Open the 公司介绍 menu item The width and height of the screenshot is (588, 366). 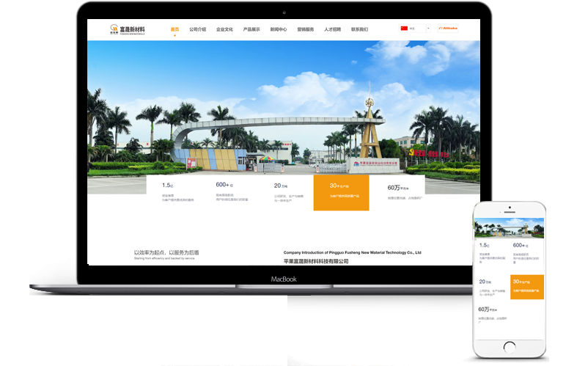click(x=198, y=29)
